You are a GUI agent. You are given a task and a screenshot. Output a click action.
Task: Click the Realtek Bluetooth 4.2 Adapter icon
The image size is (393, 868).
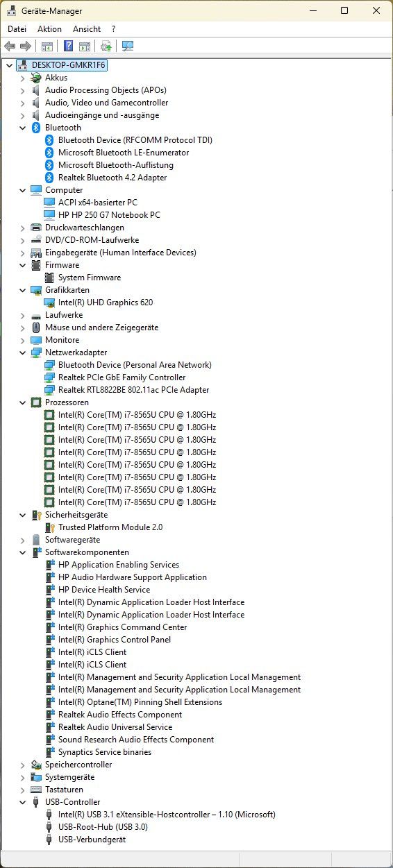[x=49, y=178]
